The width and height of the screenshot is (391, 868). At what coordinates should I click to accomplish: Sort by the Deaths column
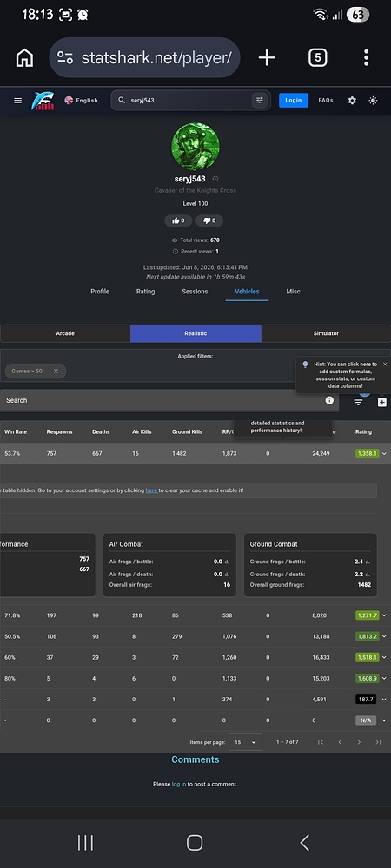(x=101, y=431)
